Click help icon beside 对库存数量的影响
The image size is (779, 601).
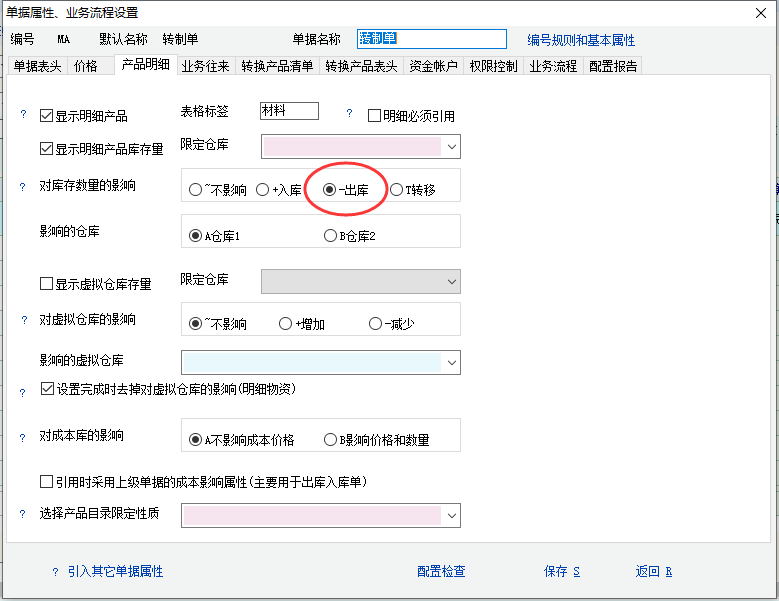[23, 187]
